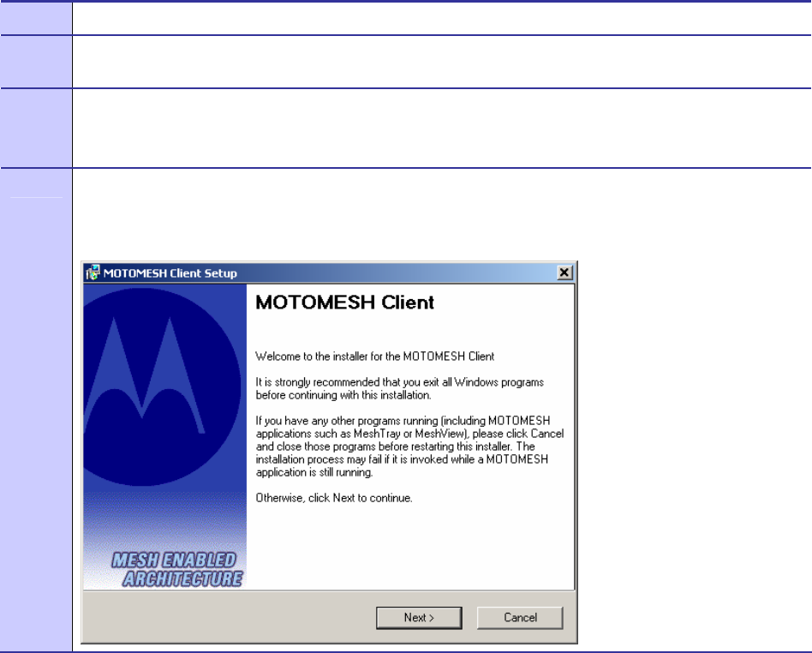Click 'Otherwise, click Next to continue.' text
Screen dimensions: 812x653
pyautogui.click(x=334, y=498)
